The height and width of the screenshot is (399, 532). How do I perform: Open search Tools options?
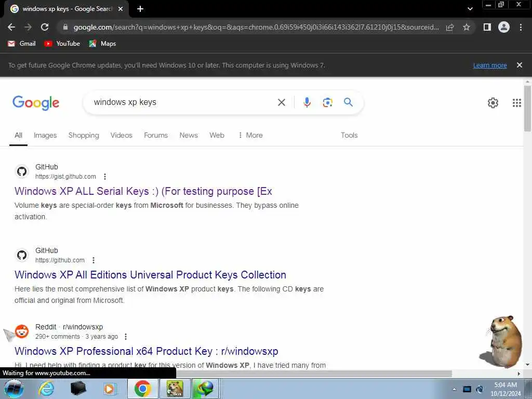pos(349,135)
